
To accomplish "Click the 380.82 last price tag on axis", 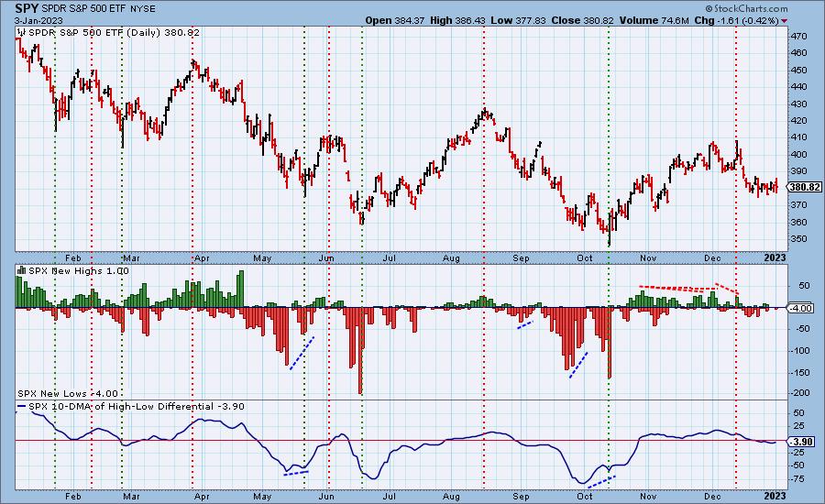I will click(x=805, y=187).
